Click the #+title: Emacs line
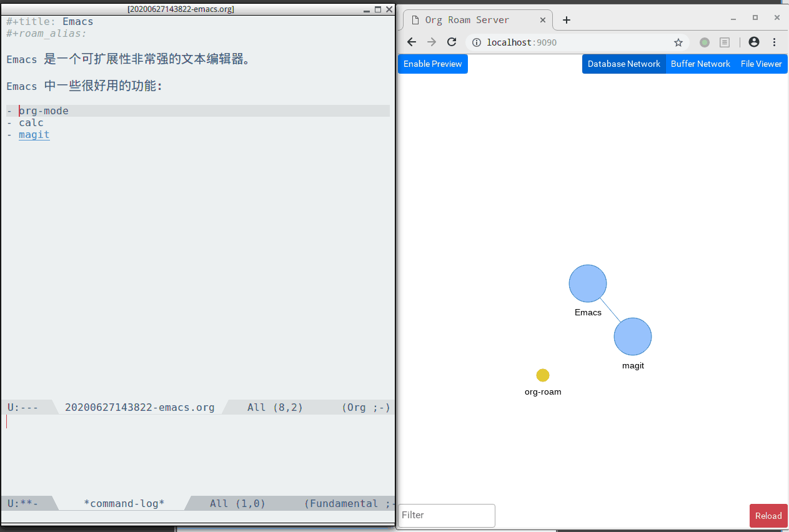This screenshot has width=789, height=532. click(50, 22)
